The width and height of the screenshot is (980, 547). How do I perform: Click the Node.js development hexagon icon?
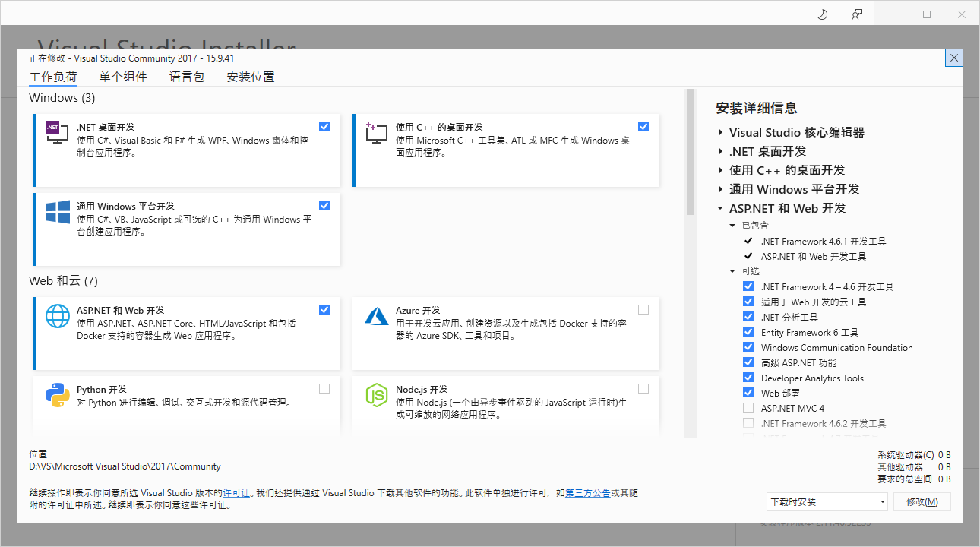click(x=377, y=395)
